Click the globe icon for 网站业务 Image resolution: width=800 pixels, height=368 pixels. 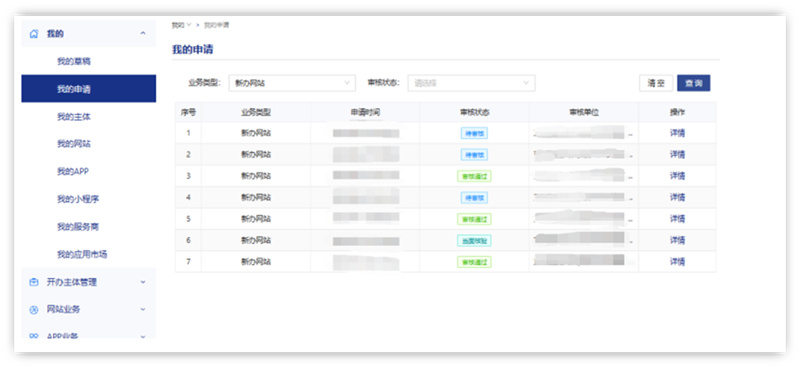[34, 309]
